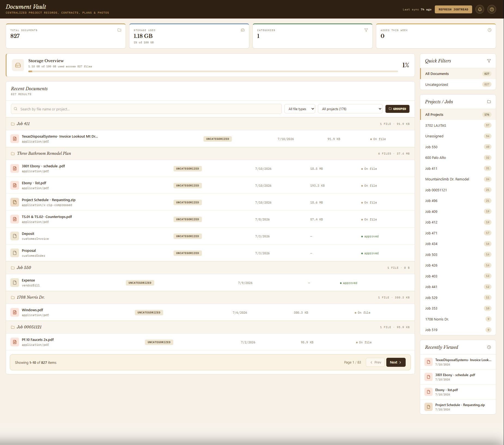Screen dimensions: 504x445
Task: Click PDF icon for 3801 Ebony schedule
Action: coord(15,168)
